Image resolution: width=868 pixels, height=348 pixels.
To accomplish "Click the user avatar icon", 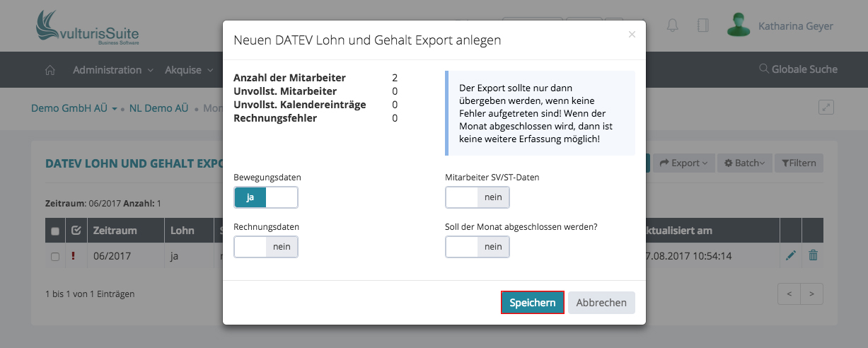I will [739, 25].
